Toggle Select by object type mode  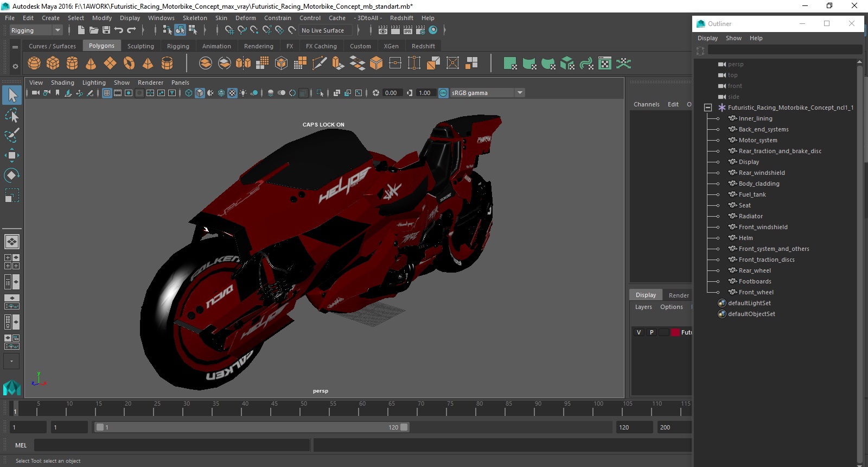(180, 30)
